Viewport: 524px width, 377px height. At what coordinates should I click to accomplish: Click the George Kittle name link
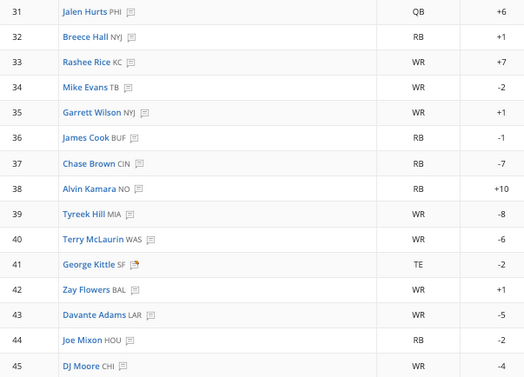[89, 265]
